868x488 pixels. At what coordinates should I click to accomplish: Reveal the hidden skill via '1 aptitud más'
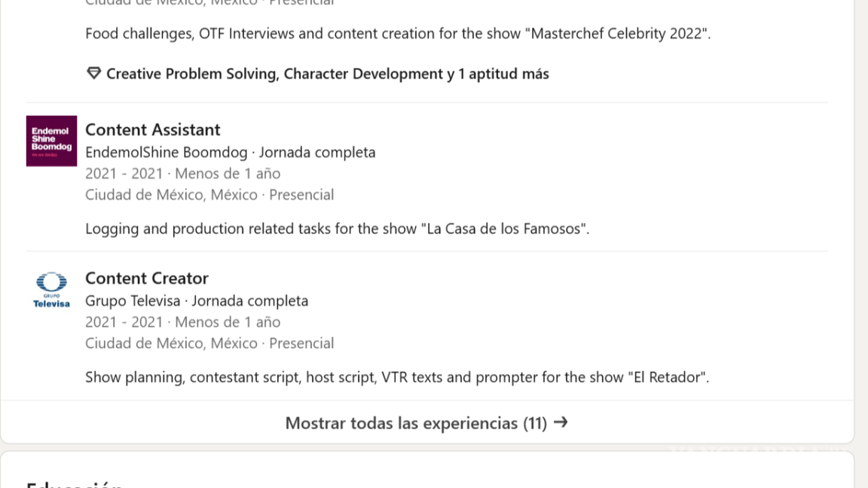point(502,73)
